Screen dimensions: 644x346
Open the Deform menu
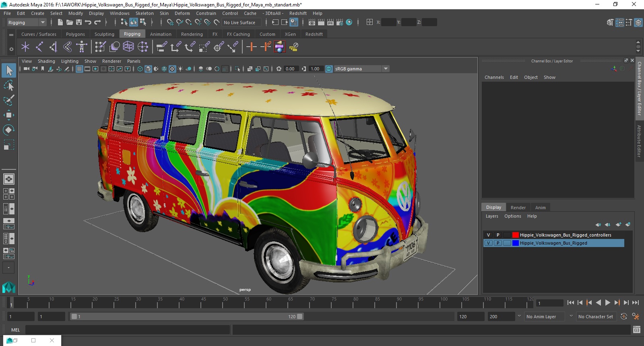click(x=182, y=13)
